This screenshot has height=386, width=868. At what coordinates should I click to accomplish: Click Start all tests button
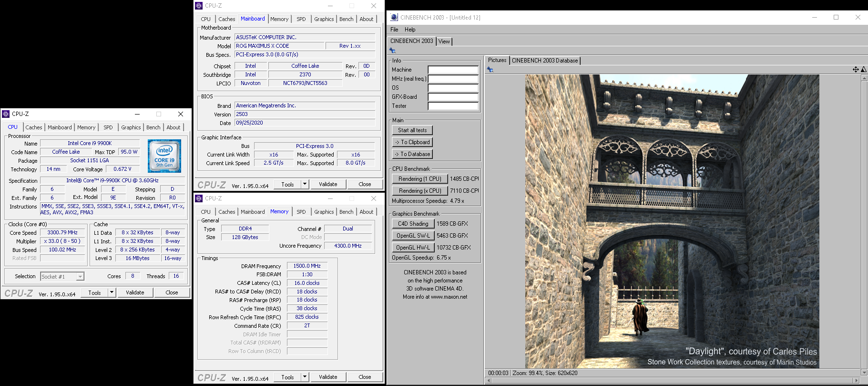[x=413, y=130]
